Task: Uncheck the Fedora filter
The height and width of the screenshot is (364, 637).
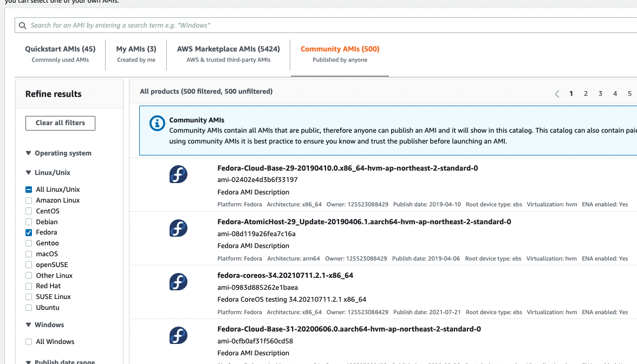Action: (x=28, y=233)
